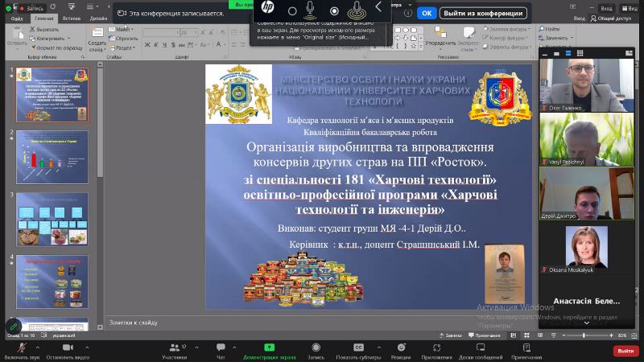Open the Макет dropdown

(x=122, y=29)
